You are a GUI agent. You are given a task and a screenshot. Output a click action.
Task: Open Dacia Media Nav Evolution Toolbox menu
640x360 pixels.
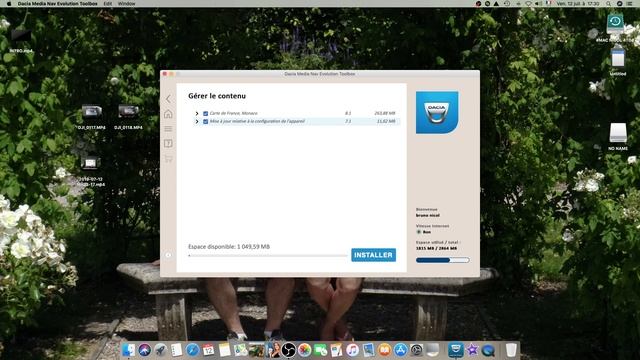[x=58, y=3]
